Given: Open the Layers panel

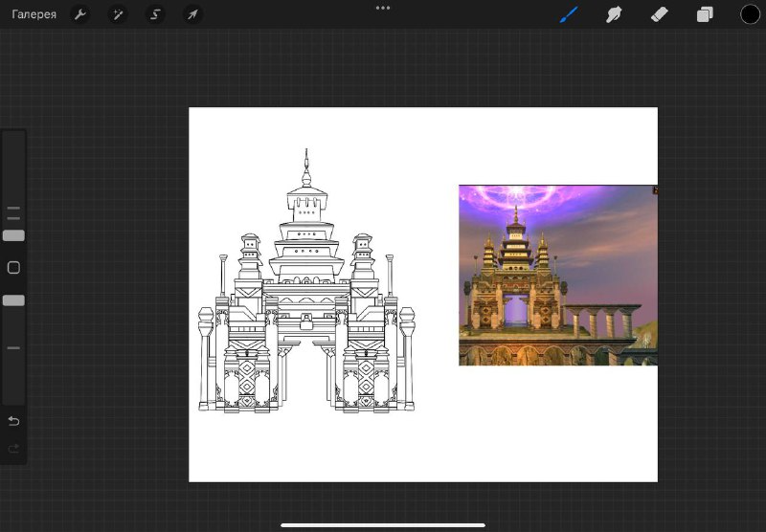Looking at the screenshot, I should (x=705, y=14).
